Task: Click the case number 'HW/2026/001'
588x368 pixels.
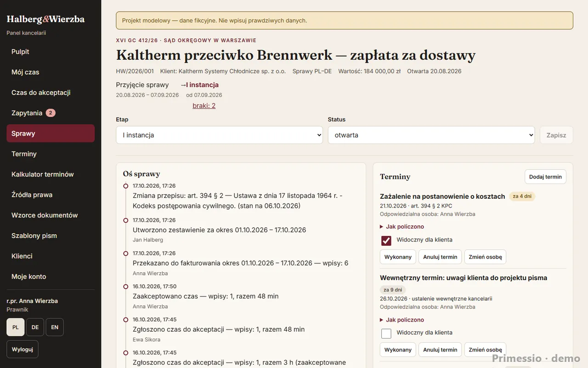Action: coord(135,71)
